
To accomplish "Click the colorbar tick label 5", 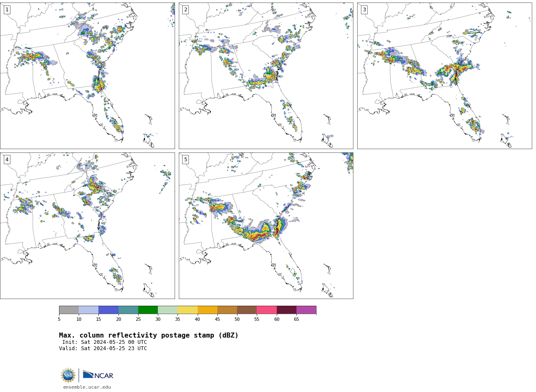I will [x=59, y=320].
